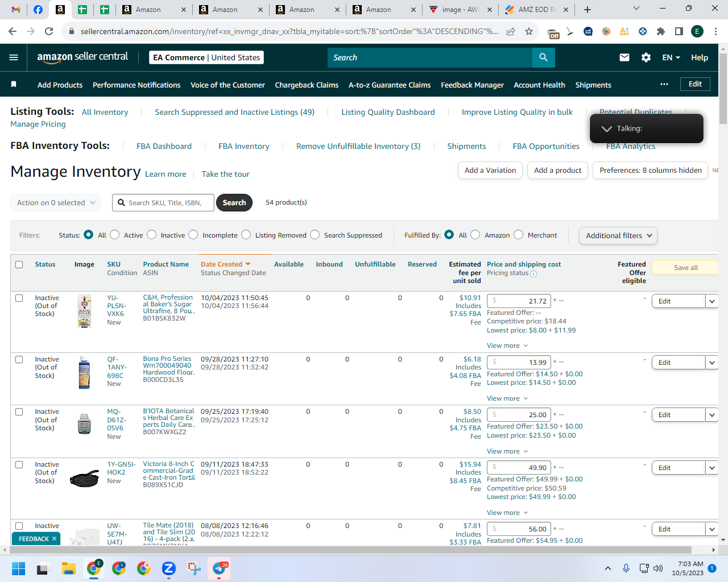Click Add a Variation button
The width and height of the screenshot is (728, 582).
[490, 170]
